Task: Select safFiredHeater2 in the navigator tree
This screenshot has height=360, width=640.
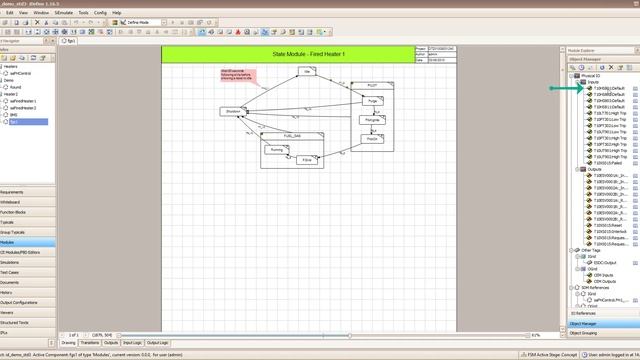Action: [23, 108]
